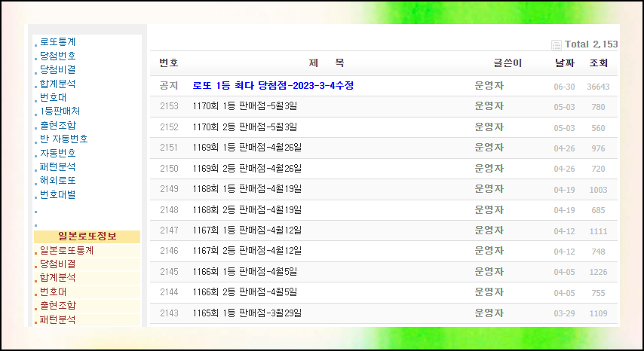This screenshot has height=351, width=644.
Task: Click the 일본로또정보 section header
Action: tap(87, 237)
